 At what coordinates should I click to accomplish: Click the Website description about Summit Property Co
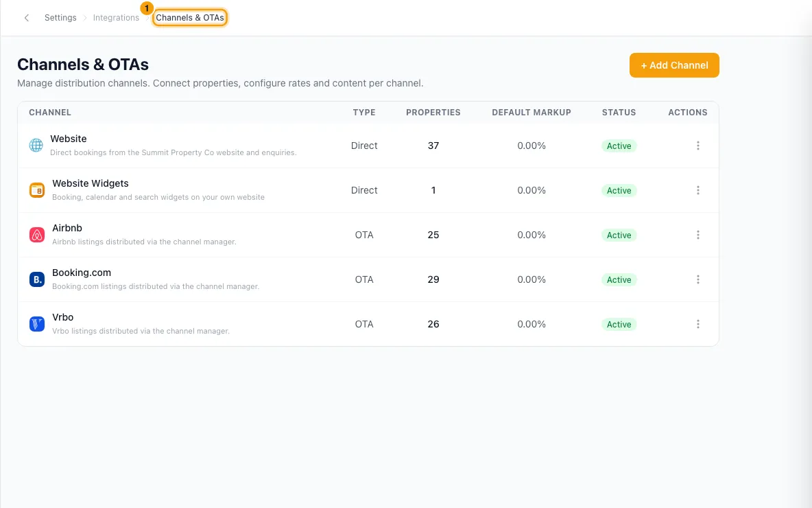(x=174, y=152)
